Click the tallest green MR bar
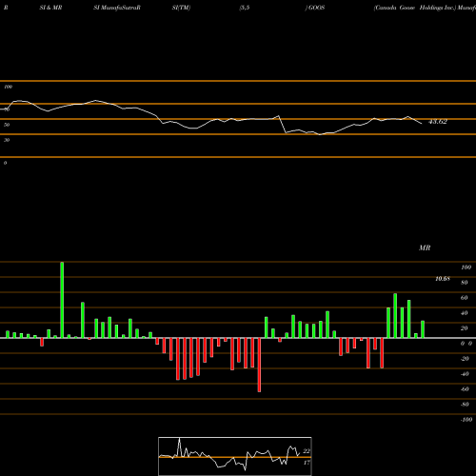Viewport: 476px width, 476px height. click(62, 300)
